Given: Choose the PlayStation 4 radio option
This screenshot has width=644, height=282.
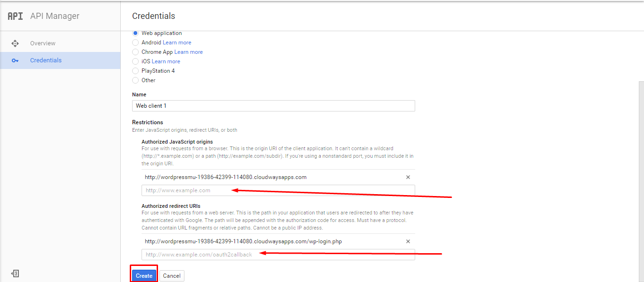Looking at the screenshot, I should tap(135, 71).
